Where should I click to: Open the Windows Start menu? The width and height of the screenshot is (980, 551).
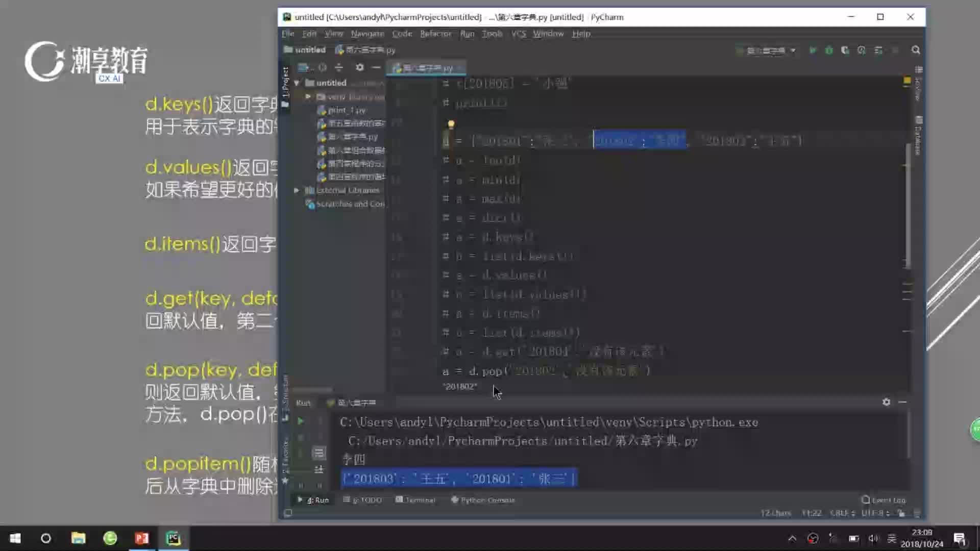click(x=15, y=538)
